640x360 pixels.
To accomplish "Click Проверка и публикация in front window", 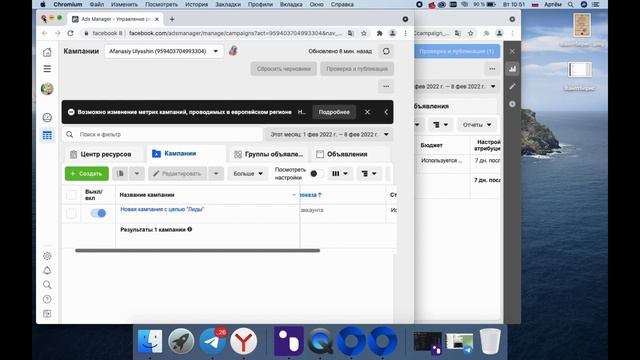I will tap(357, 69).
